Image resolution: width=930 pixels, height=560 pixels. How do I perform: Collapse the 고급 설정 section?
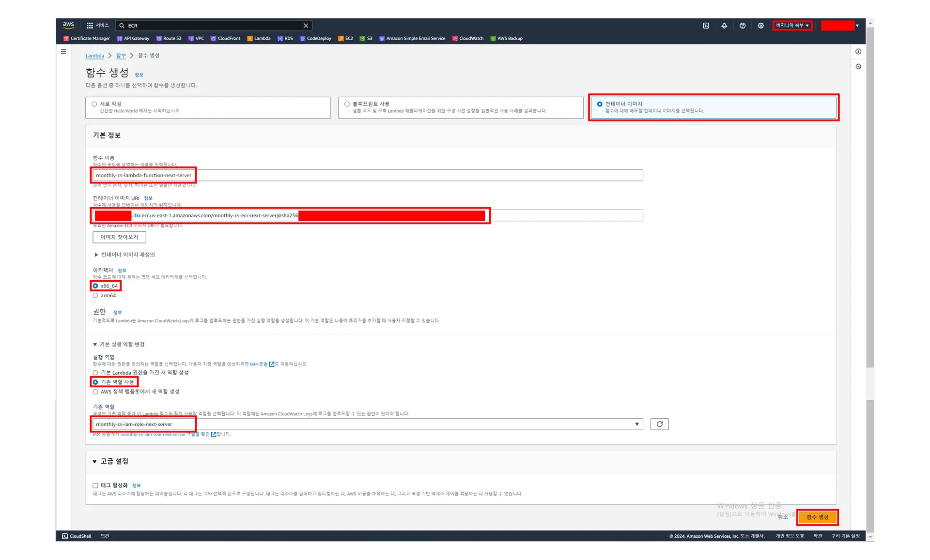[95, 462]
